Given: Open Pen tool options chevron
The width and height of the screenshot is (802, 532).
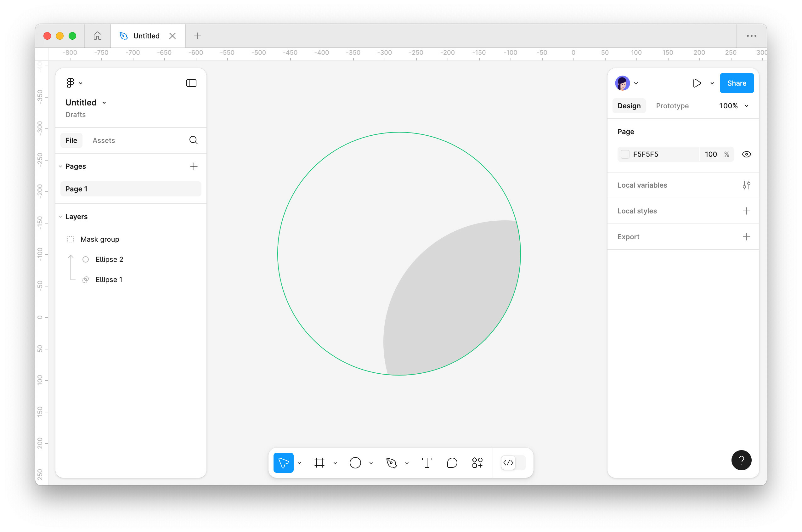Looking at the screenshot, I should tap(407, 463).
